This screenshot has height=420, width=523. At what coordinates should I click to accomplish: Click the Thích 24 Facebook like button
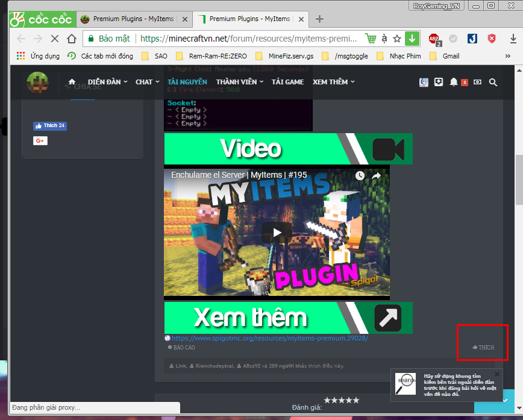click(x=49, y=125)
